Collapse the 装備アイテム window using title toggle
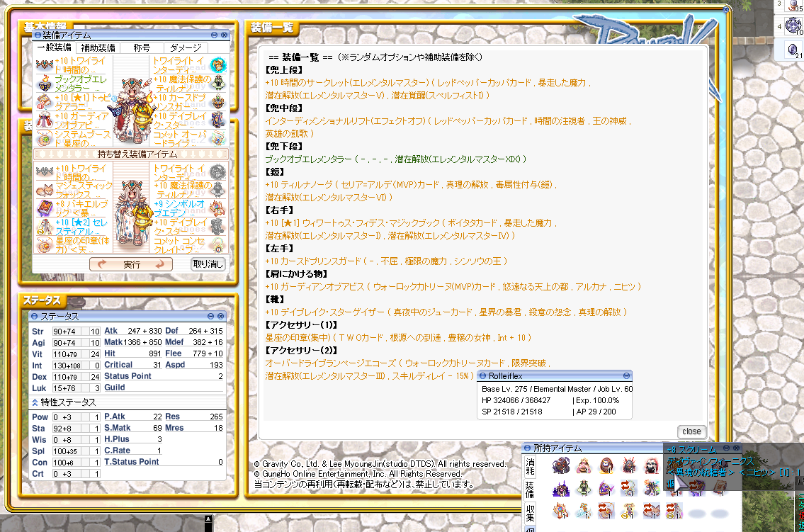The image size is (804, 532). click(38, 35)
